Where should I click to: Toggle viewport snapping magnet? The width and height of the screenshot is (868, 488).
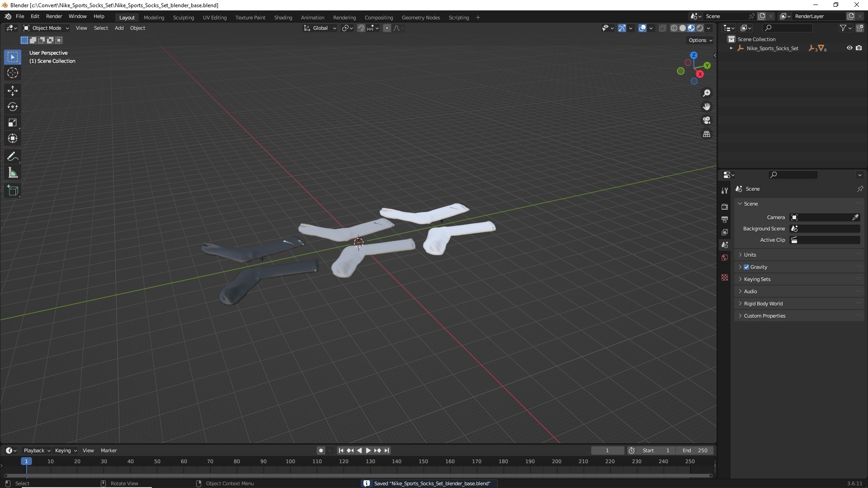[361, 28]
